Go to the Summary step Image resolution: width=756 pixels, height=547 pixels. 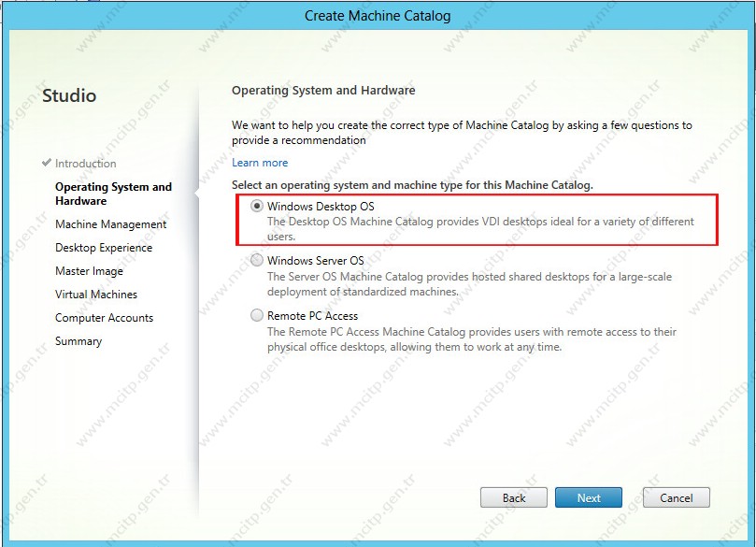[x=78, y=341]
